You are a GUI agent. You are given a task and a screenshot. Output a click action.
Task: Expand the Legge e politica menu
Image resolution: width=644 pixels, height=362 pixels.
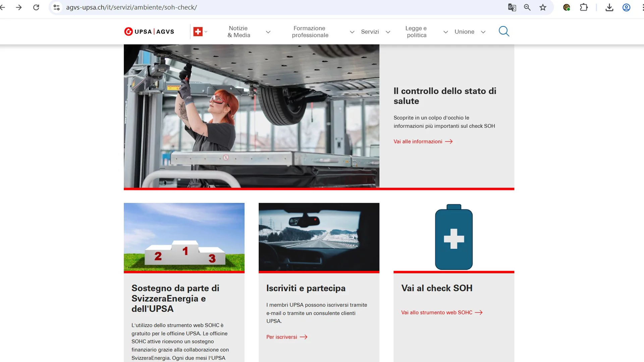coord(416,32)
